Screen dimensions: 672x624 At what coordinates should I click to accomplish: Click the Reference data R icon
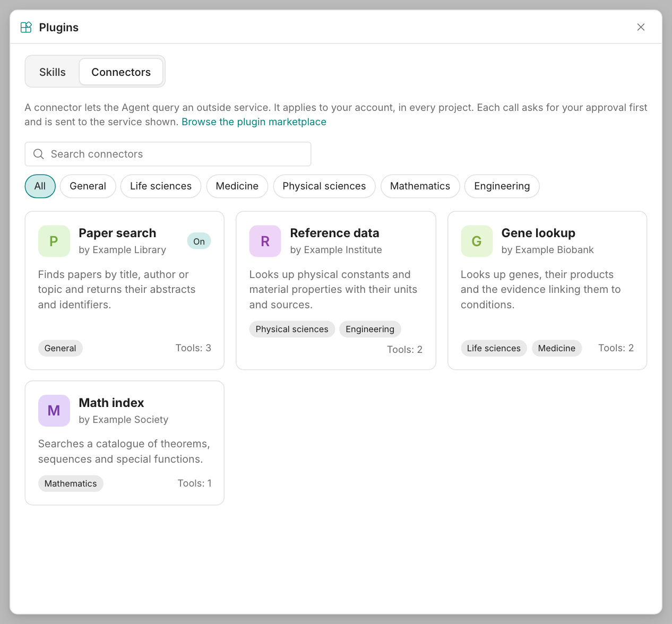265,241
